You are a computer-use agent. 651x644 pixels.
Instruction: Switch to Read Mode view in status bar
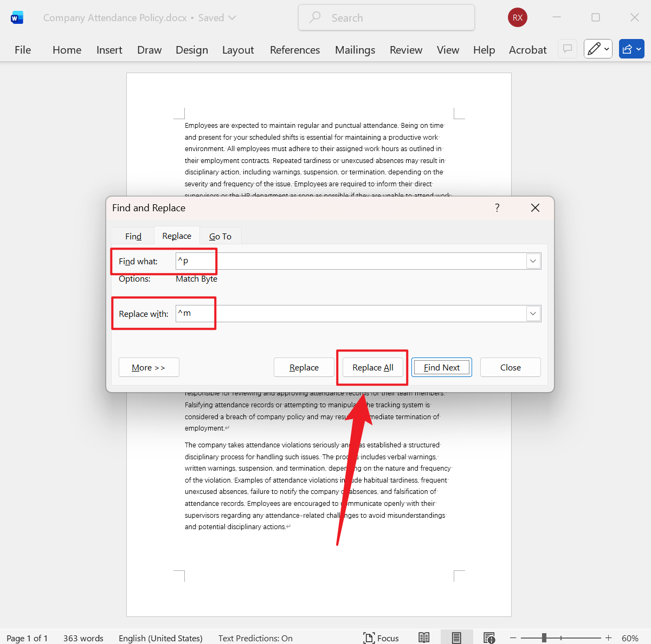click(x=423, y=637)
